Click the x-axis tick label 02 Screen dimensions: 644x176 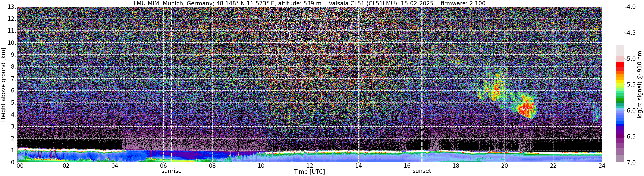[x=66, y=166]
